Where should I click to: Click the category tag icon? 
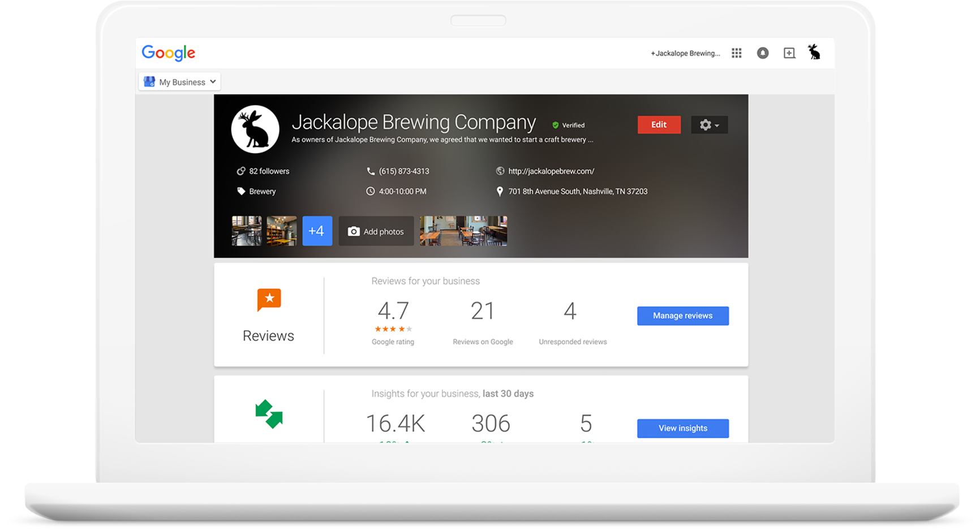pyautogui.click(x=241, y=192)
